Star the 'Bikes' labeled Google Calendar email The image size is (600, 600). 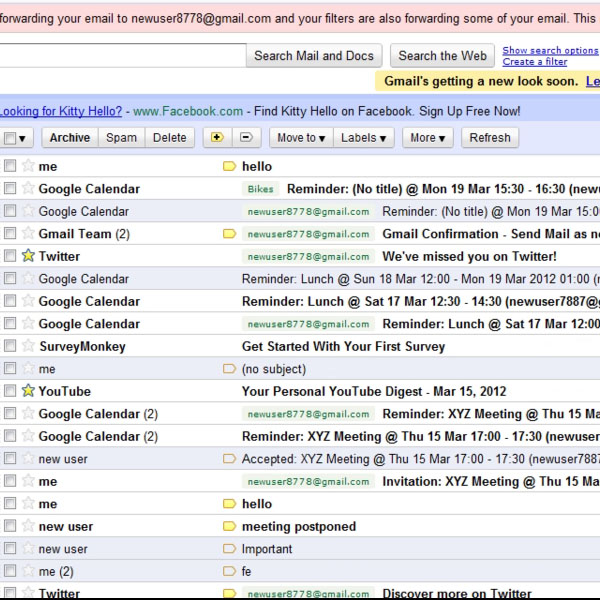pos(28,188)
